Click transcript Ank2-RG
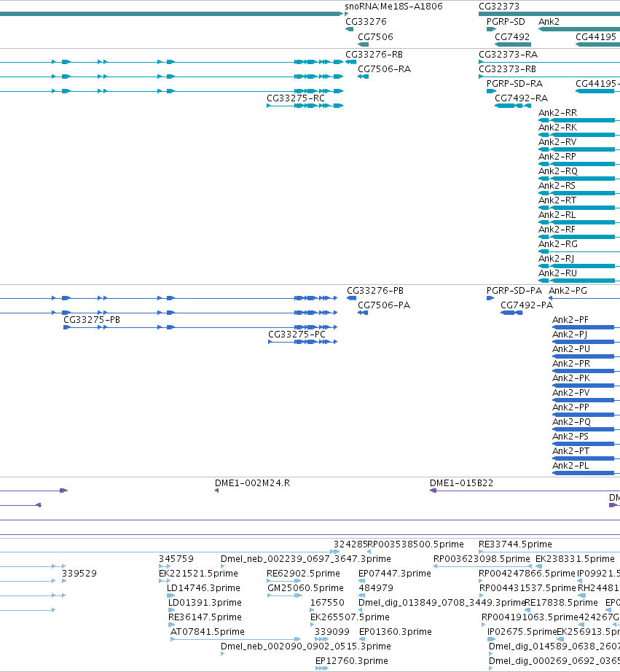The width and height of the screenshot is (620, 672). click(x=558, y=244)
